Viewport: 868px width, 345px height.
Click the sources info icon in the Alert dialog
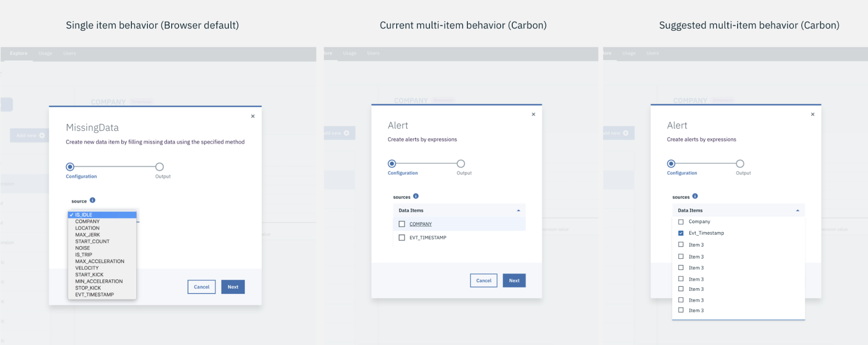tap(416, 196)
